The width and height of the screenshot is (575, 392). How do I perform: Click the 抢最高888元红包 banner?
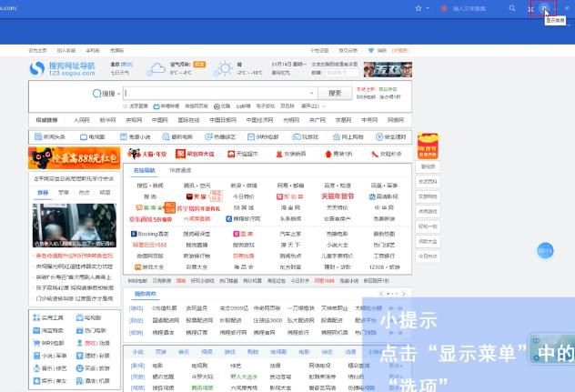click(x=74, y=158)
